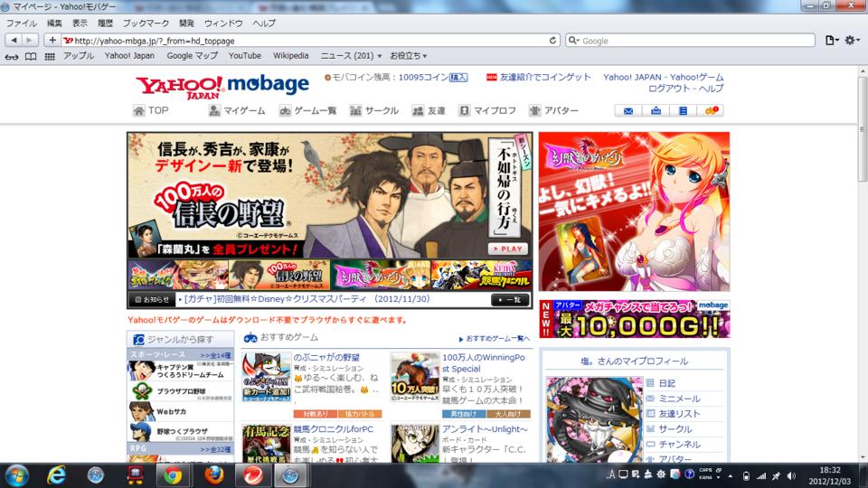The image size is (868, 488).
Task: Open the アバター tab in the navigation bar
Action: coord(553,110)
